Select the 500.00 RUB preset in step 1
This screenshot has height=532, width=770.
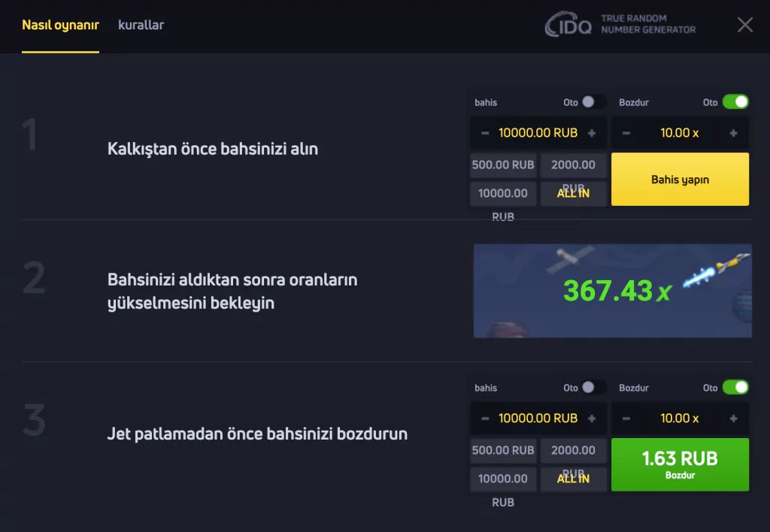coord(502,165)
